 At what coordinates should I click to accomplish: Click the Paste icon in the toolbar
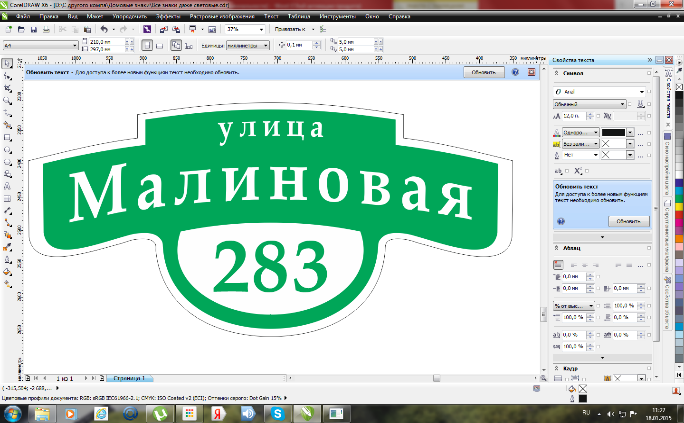(x=87, y=30)
